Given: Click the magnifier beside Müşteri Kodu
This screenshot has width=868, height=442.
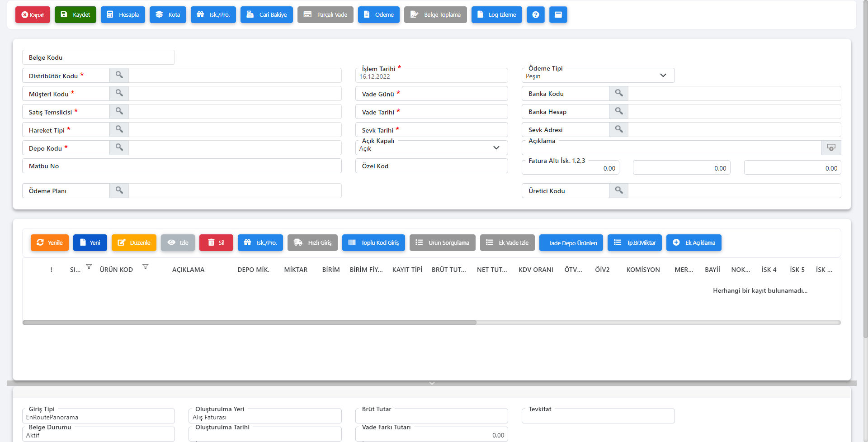Looking at the screenshot, I should pos(119,93).
